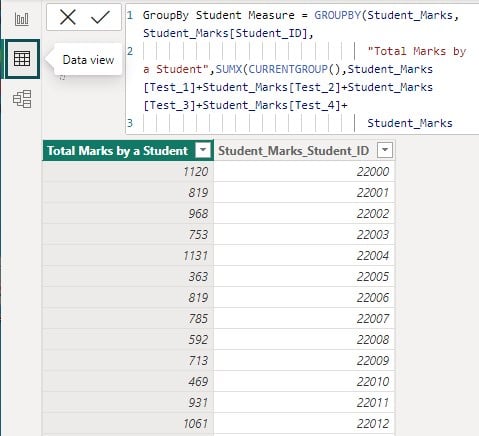Select the cell with value 22003
The height and width of the screenshot is (436, 479).
tap(304, 235)
